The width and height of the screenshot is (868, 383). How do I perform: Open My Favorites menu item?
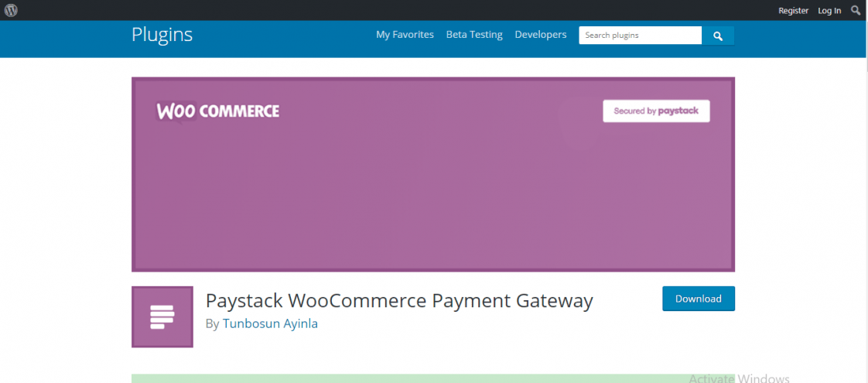405,34
